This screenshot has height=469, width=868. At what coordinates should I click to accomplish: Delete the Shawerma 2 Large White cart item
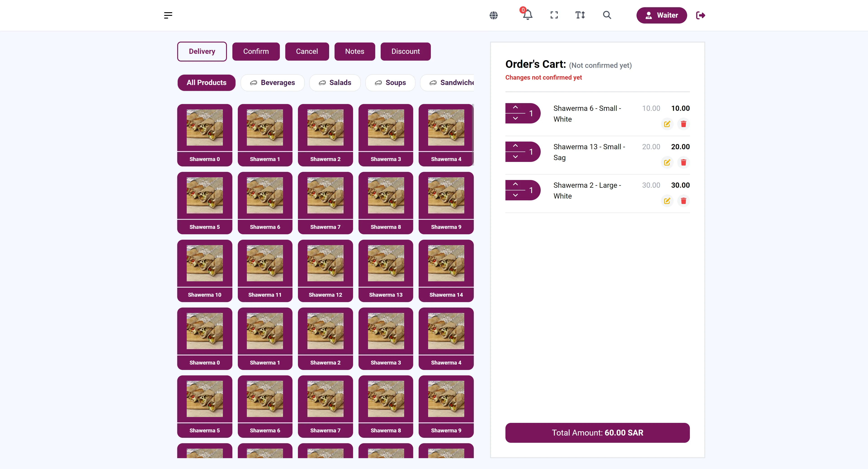click(x=683, y=201)
